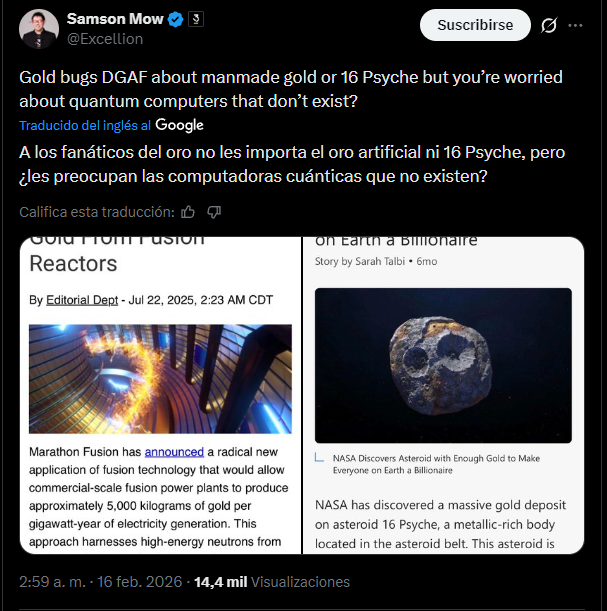The width and height of the screenshot is (607, 611).
Task: Click the "Editorial Dept" author link
Action: coord(82,300)
